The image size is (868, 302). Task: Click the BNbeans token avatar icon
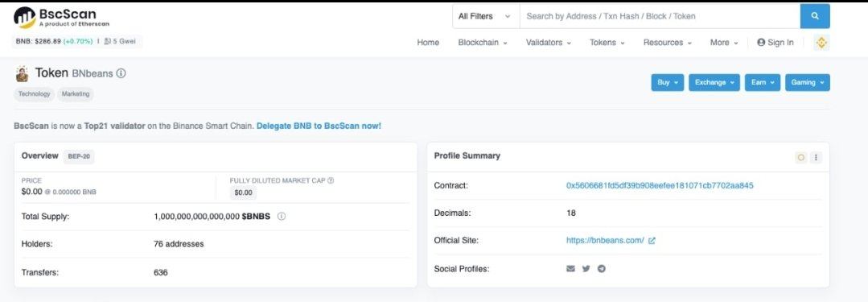coord(23,73)
